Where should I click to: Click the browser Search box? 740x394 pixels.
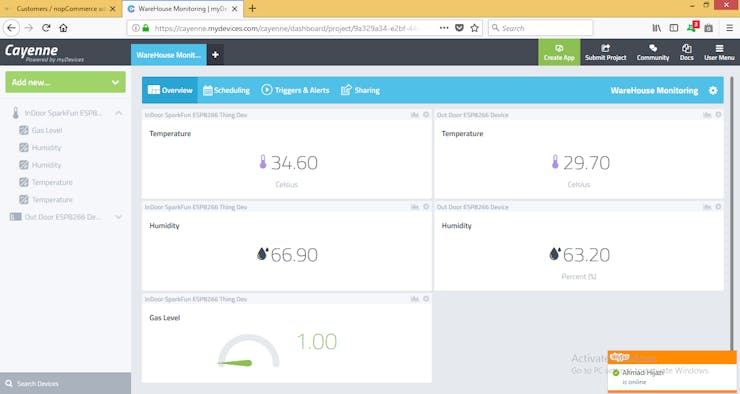click(540, 28)
